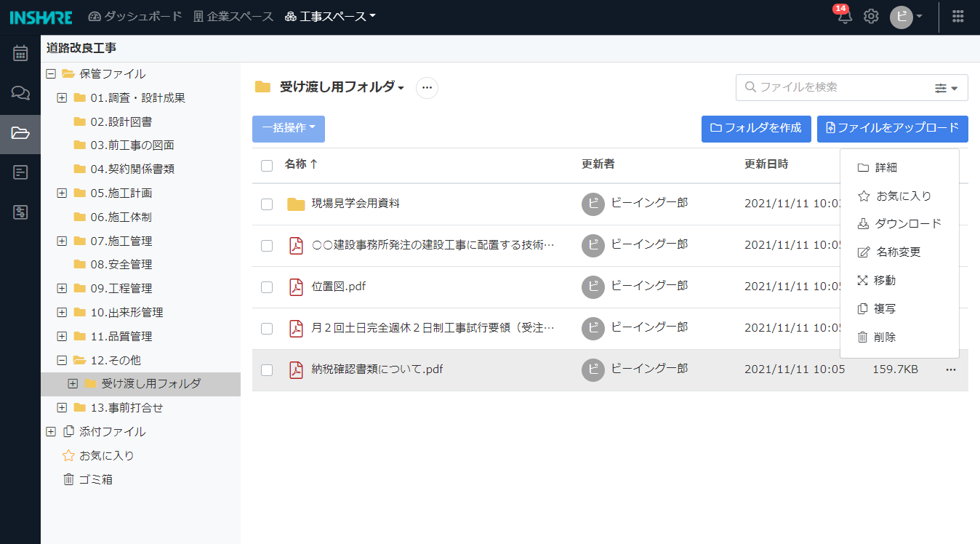Click the three-dots button beside folder title
Image resolution: width=980 pixels, height=544 pixels.
tap(427, 88)
